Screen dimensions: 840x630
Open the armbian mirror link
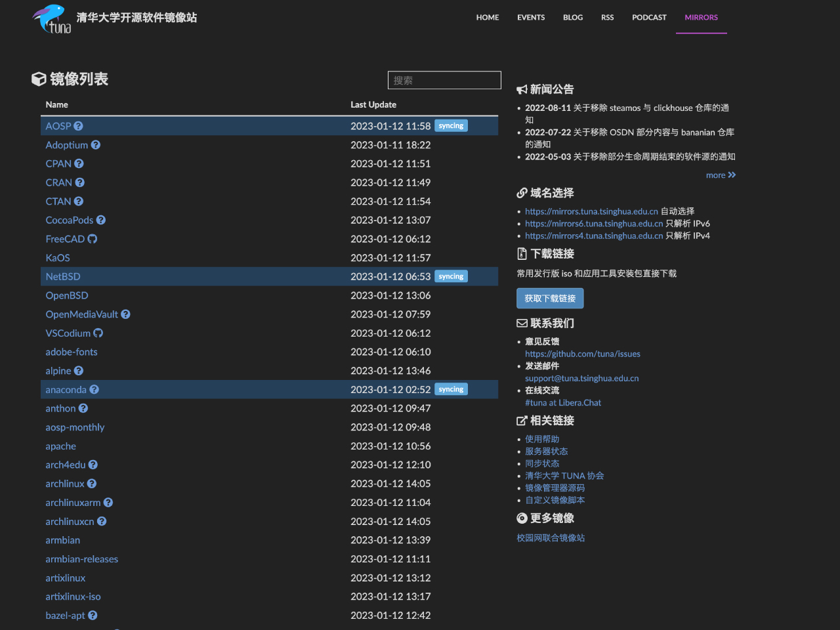tap(63, 540)
